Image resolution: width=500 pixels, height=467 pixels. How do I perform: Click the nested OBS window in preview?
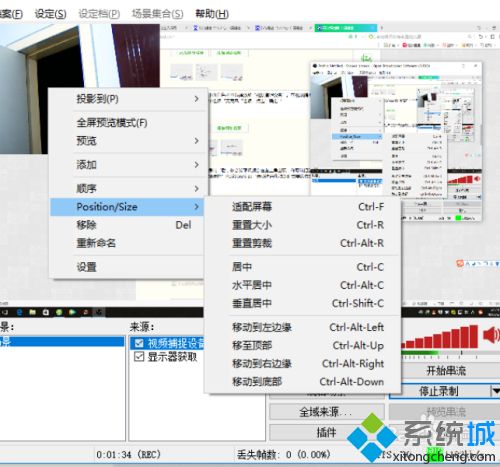click(396, 142)
